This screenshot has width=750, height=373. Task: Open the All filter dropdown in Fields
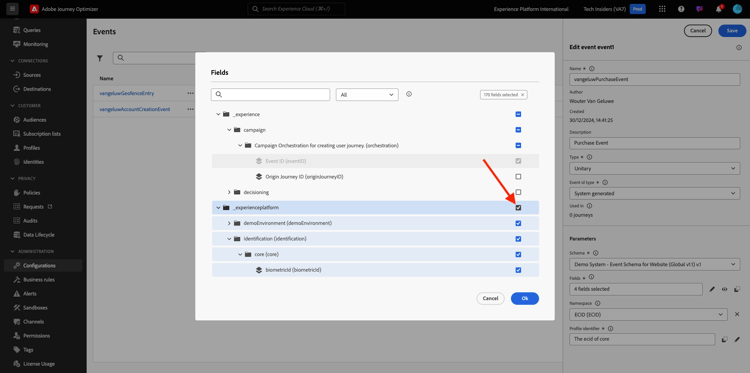pos(367,95)
